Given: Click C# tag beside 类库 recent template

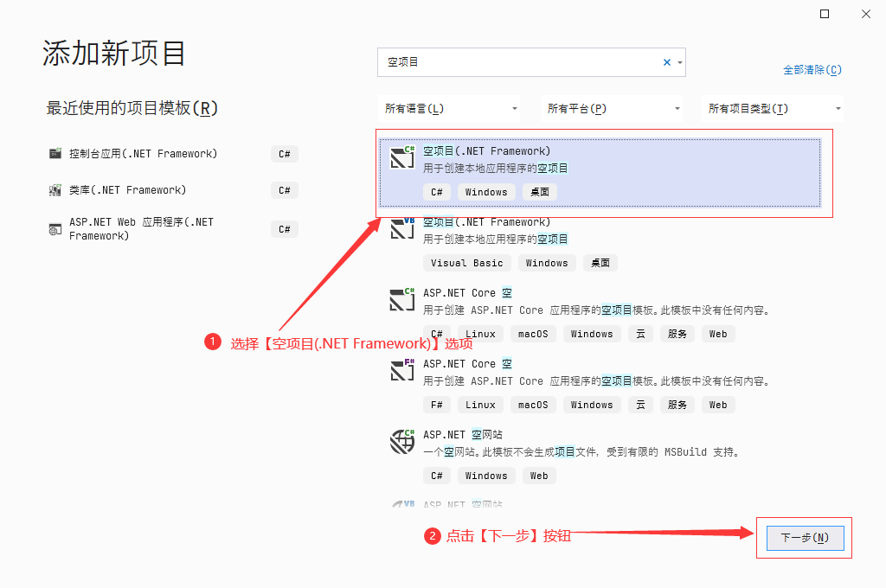Looking at the screenshot, I should tap(284, 190).
